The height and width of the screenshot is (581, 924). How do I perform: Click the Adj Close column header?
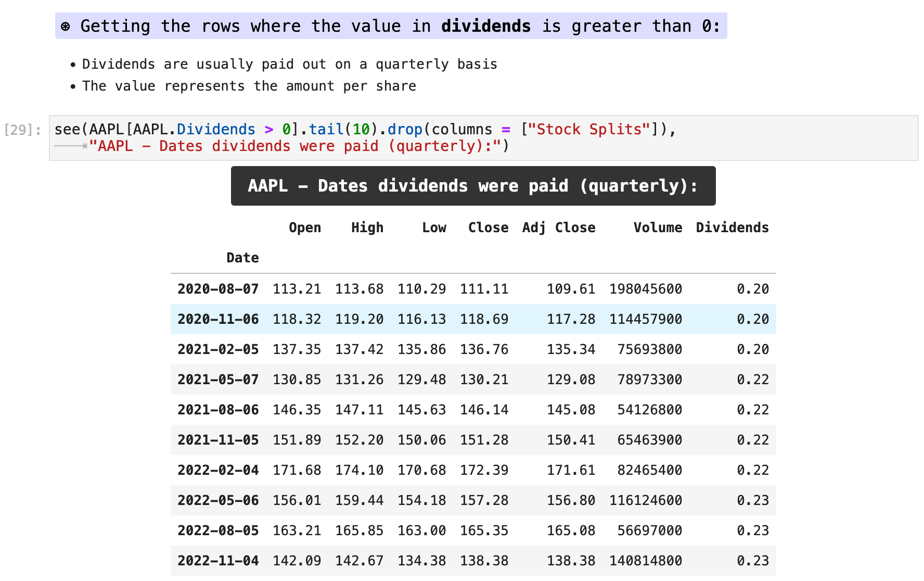[559, 228]
